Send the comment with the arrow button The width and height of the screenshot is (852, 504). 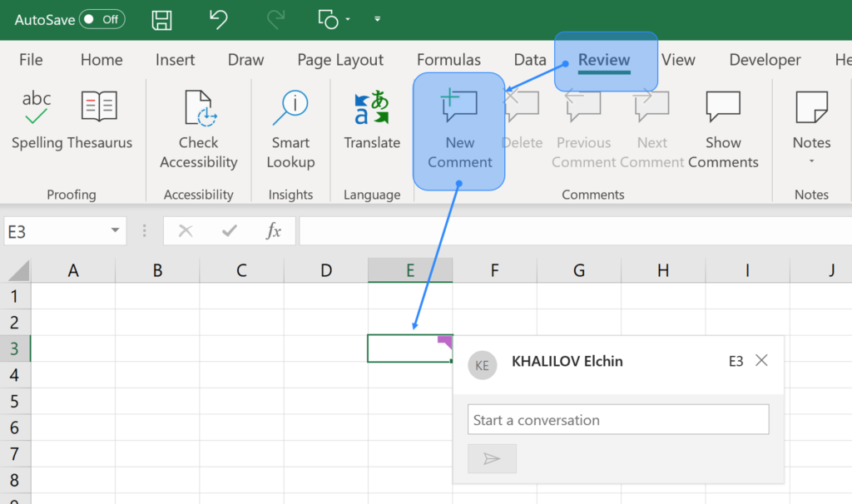pos(492,458)
